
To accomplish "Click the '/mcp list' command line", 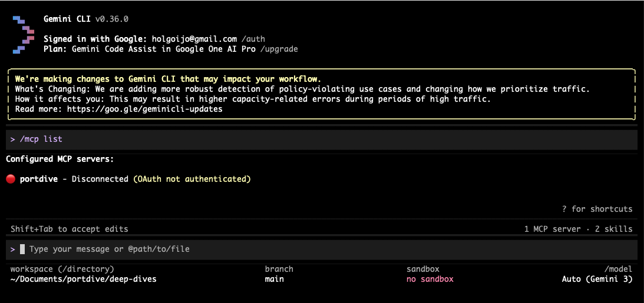I will pyautogui.click(x=322, y=139).
